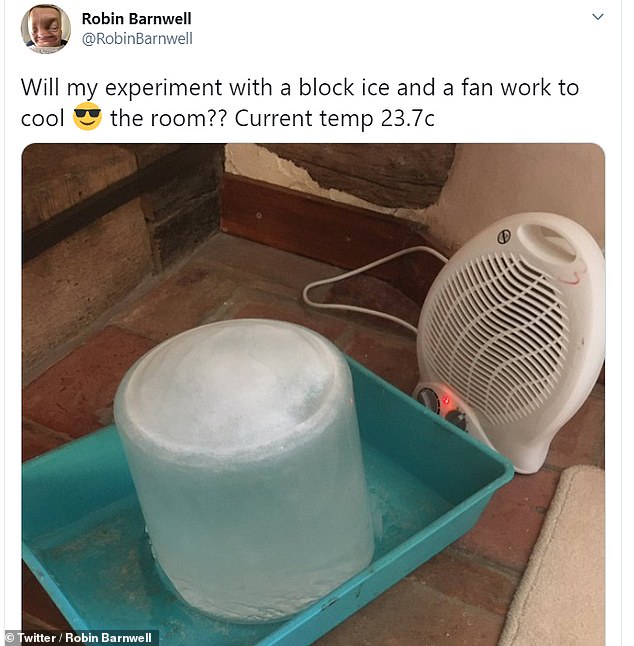Image resolution: width=634 pixels, height=646 pixels.
Task: Click the white fan heater's front grille
Action: coord(494,338)
